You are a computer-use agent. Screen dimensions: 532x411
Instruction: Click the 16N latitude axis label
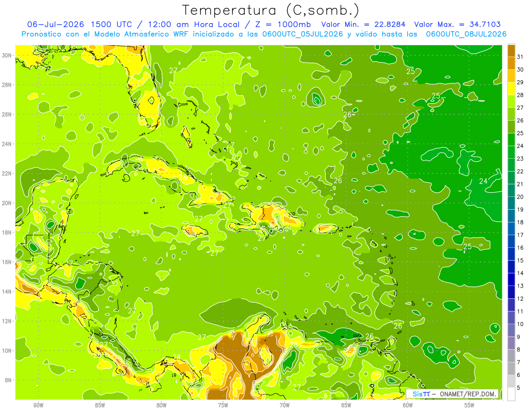coord(7,262)
